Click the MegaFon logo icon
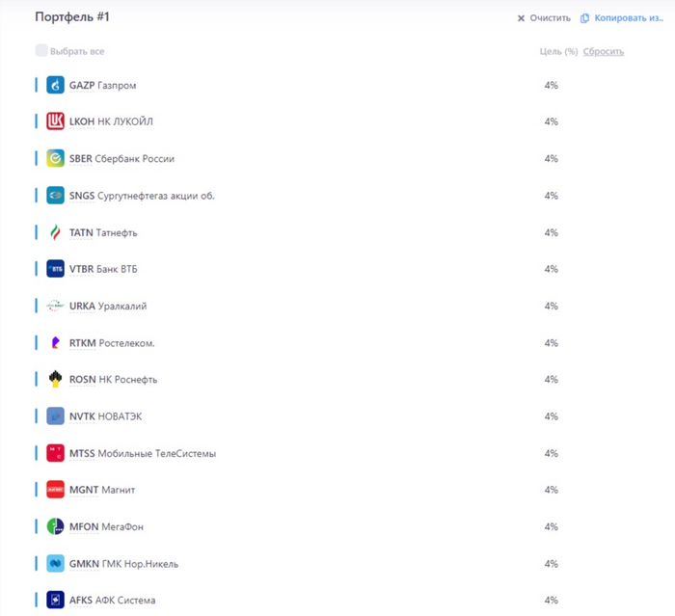This screenshot has height=616, width=675. point(55,526)
